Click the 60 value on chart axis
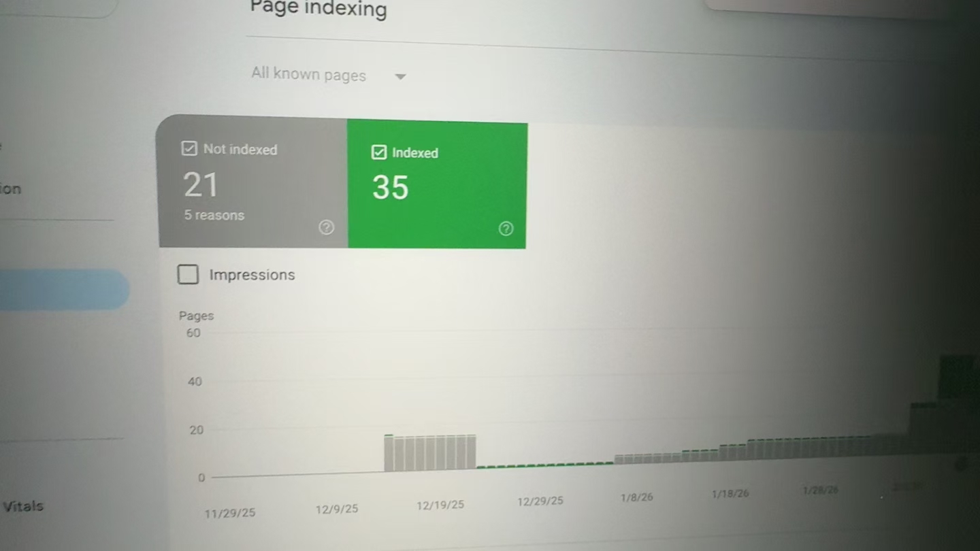 click(x=193, y=333)
